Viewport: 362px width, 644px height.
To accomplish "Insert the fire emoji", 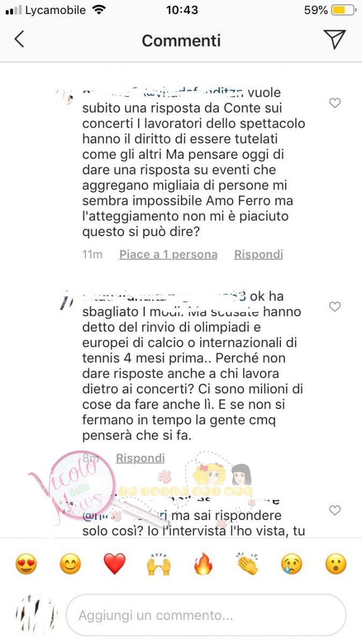I will coord(203,565).
